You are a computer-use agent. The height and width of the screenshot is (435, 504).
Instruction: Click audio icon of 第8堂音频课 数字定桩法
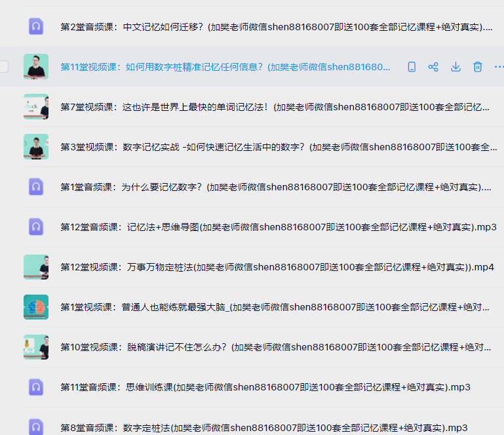tap(36, 427)
